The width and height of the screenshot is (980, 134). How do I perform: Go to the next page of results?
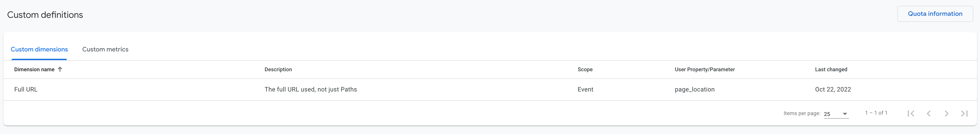coord(947,113)
